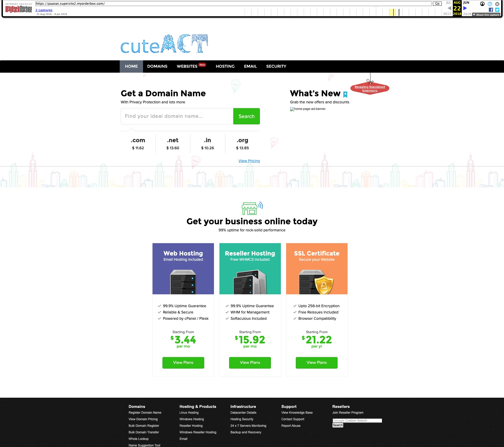Go to next capture arrow

pos(465,8)
